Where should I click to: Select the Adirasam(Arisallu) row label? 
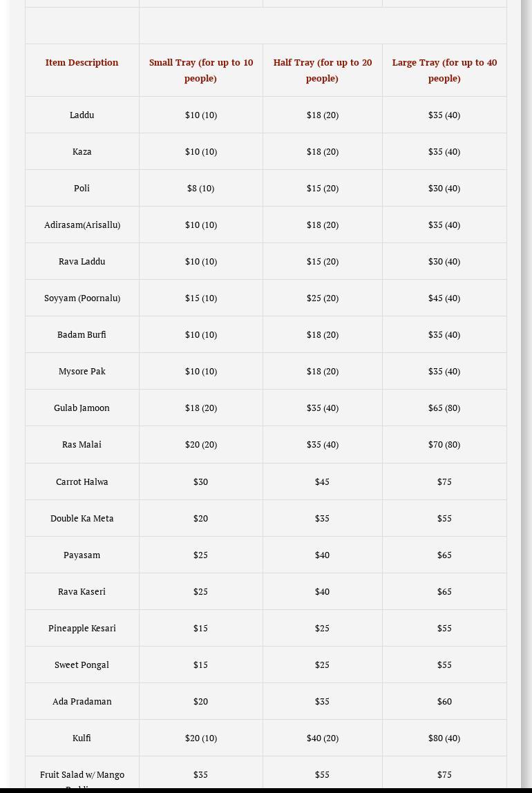pos(82,224)
